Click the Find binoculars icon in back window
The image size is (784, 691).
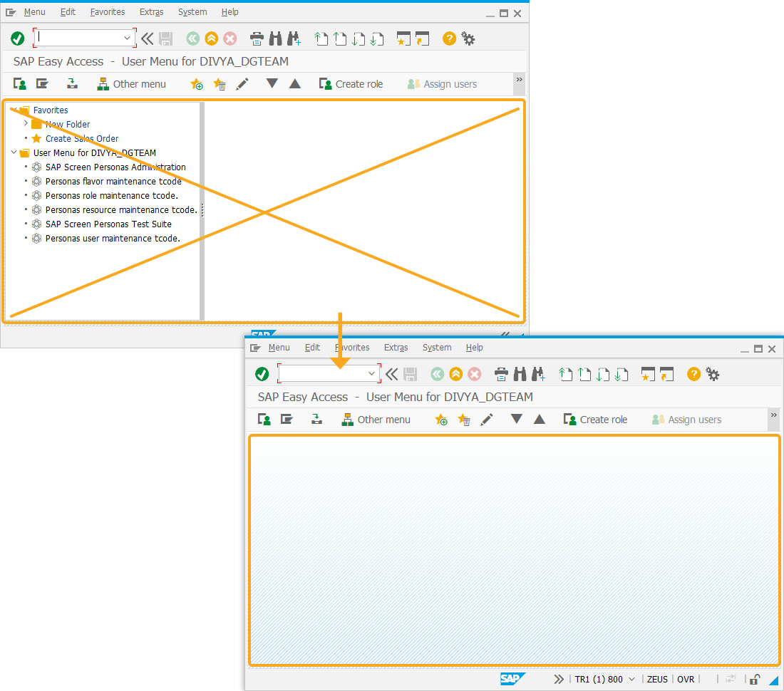coord(275,38)
